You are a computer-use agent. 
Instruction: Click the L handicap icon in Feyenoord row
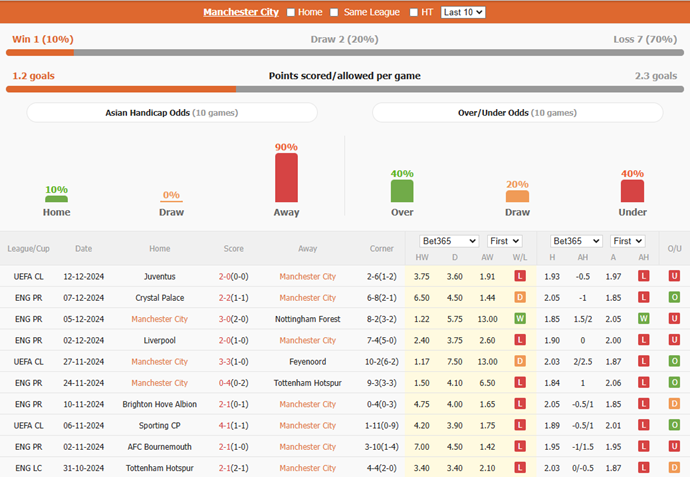[643, 361]
